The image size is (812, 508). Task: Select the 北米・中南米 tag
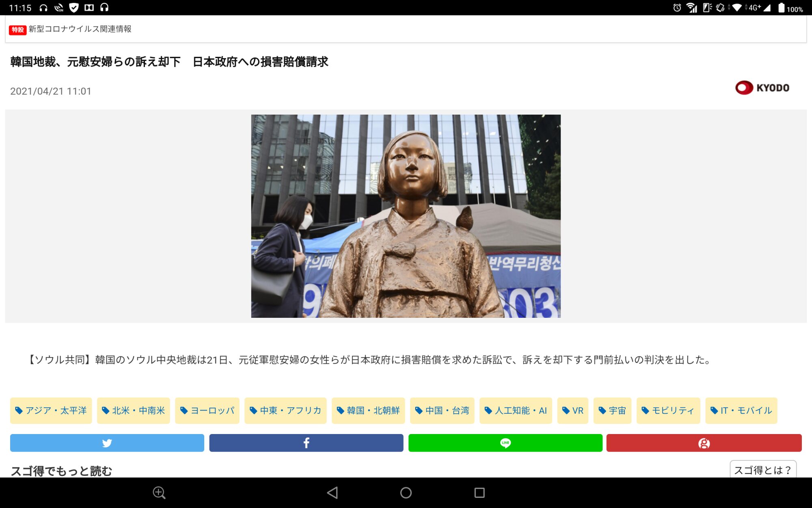[133, 410]
